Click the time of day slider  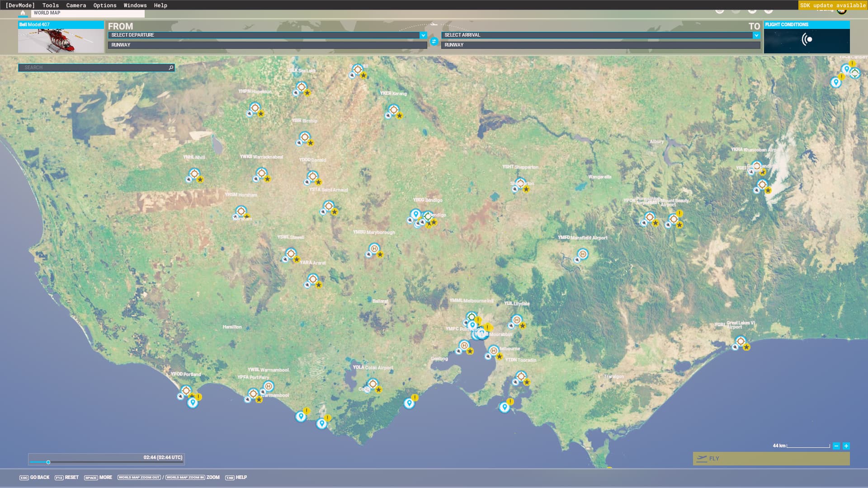(48, 462)
